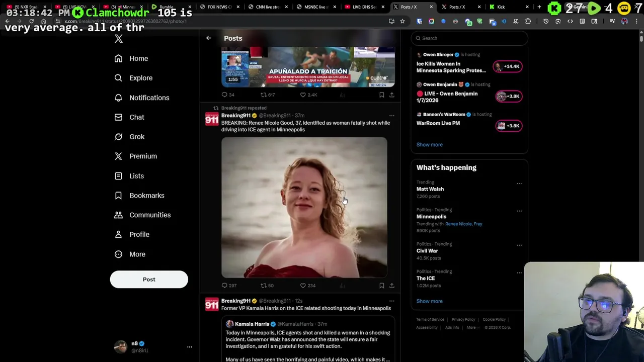Expand the footer More menu

tap(473, 327)
